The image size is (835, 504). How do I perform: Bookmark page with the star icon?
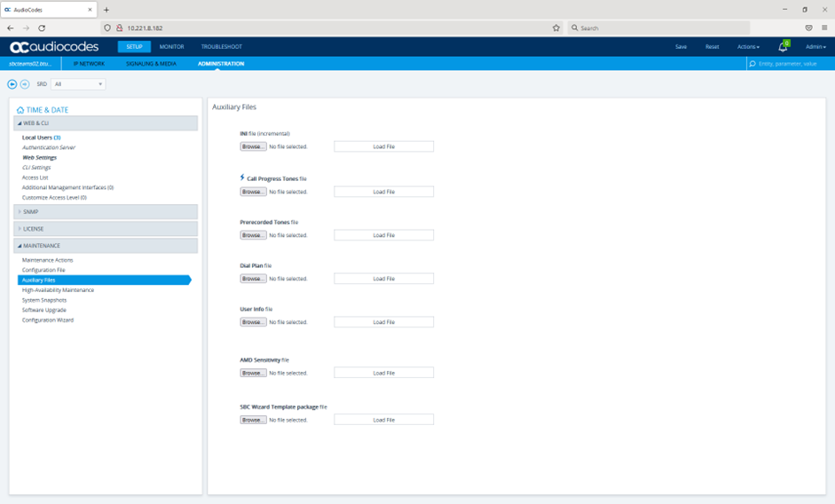tap(556, 28)
